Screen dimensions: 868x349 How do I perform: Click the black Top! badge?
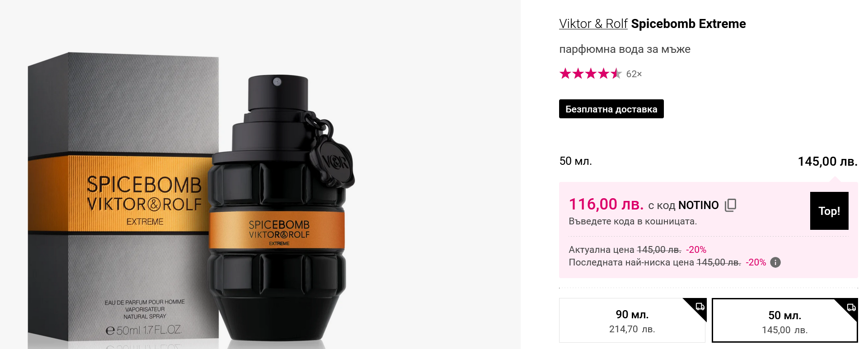click(829, 211)
